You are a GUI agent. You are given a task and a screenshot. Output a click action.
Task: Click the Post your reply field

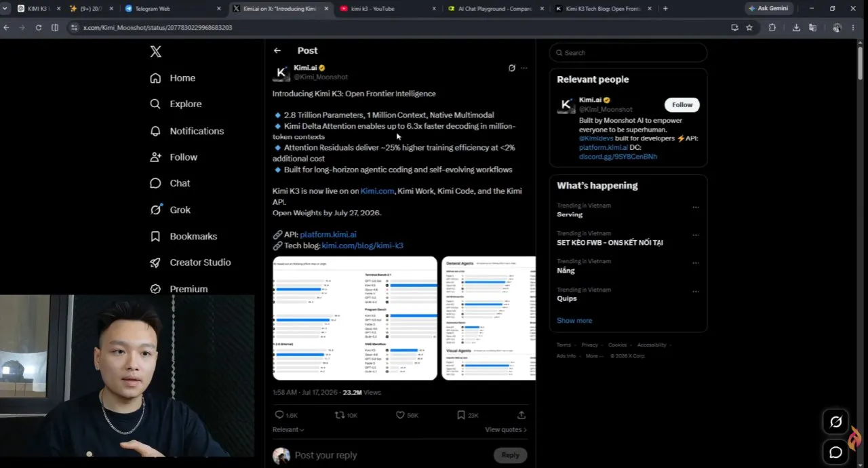click(390, 455)
